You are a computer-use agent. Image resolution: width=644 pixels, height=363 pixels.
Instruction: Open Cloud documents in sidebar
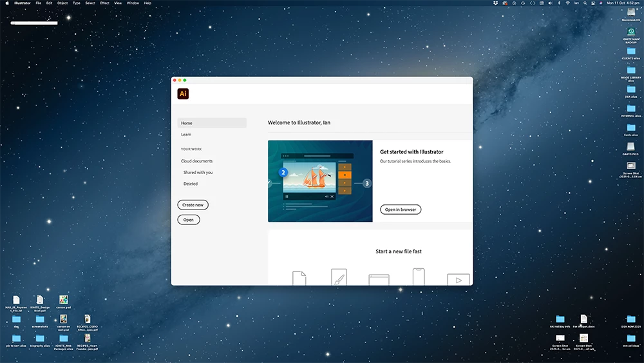click(x=196, y=161)
